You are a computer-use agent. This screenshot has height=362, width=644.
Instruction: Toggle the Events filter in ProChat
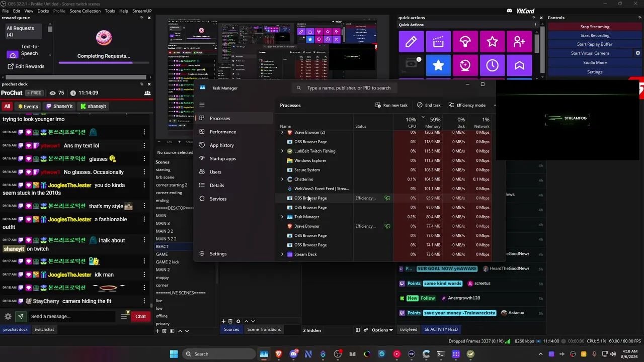28,106
